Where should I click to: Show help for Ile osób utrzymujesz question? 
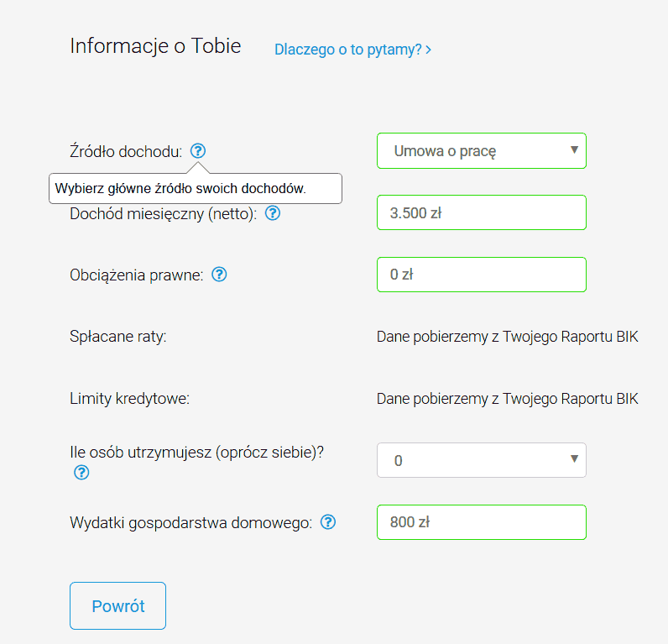81,473
